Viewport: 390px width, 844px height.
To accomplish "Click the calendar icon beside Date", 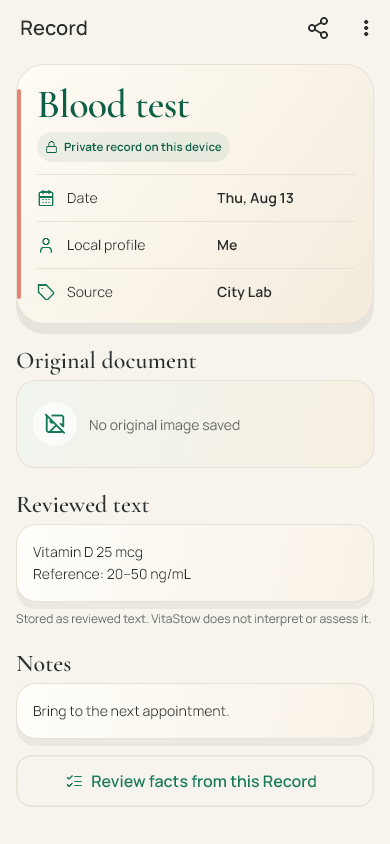I will 46,198.
